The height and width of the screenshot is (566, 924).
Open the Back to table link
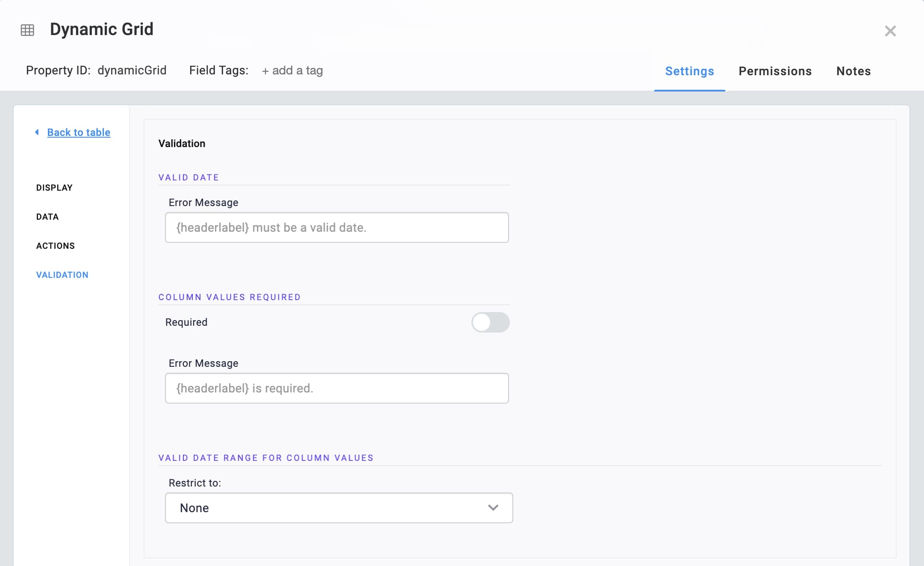[79, 132]
